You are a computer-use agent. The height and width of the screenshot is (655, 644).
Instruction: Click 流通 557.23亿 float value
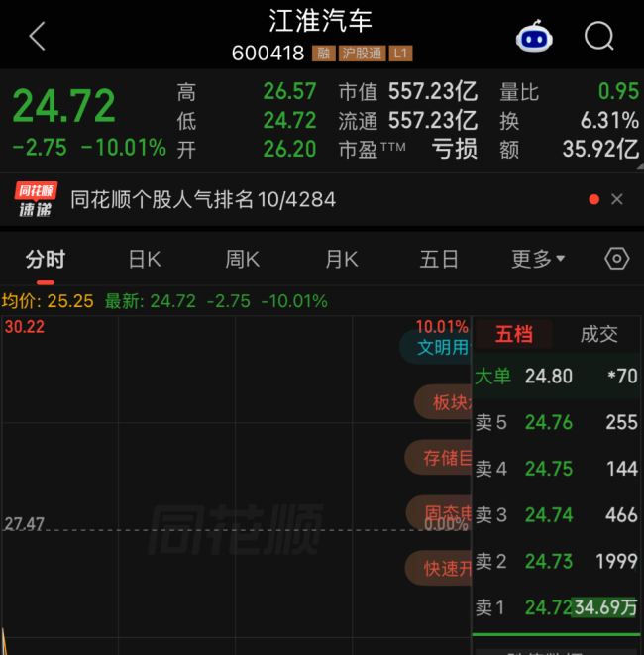407,121
